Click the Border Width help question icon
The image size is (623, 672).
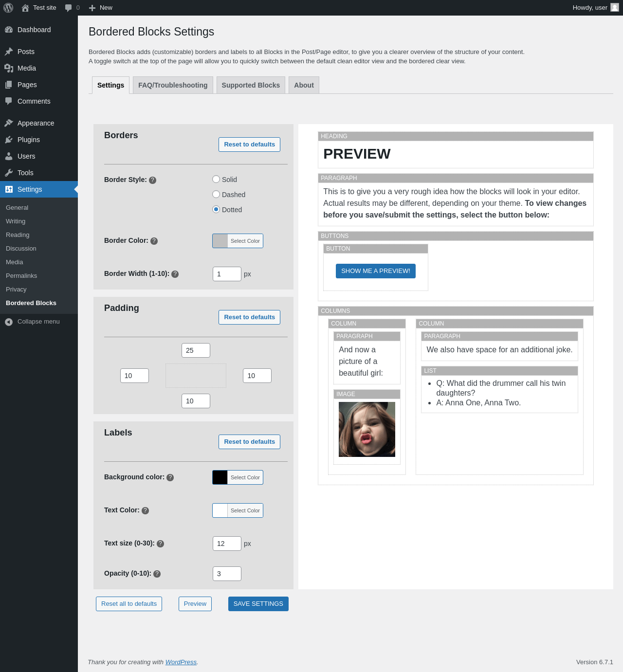[x=175, y=274]
